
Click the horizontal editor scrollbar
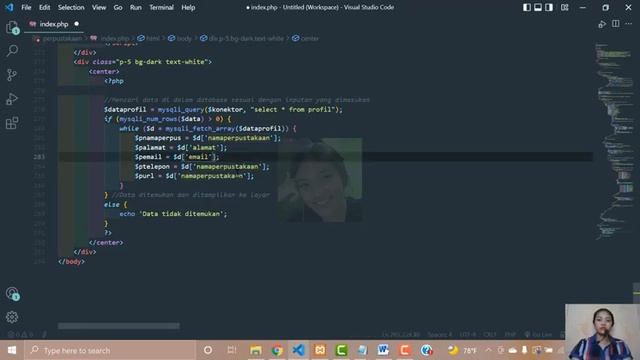click(118, 326)
